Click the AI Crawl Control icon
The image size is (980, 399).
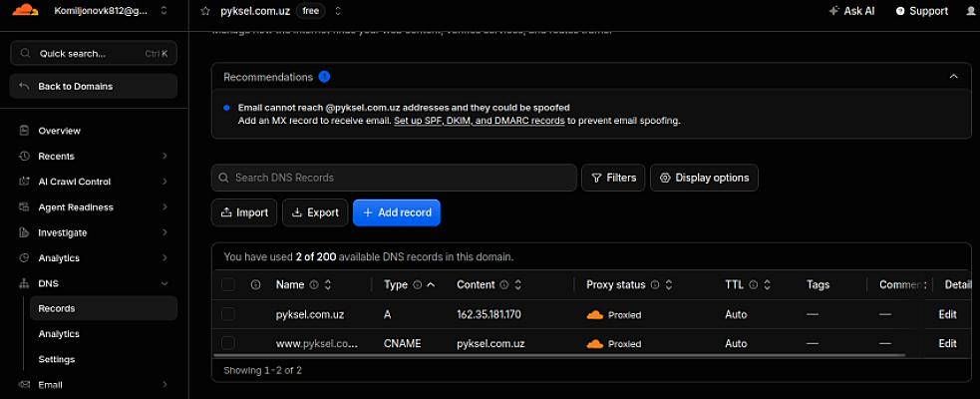click(x=24, y=182)
